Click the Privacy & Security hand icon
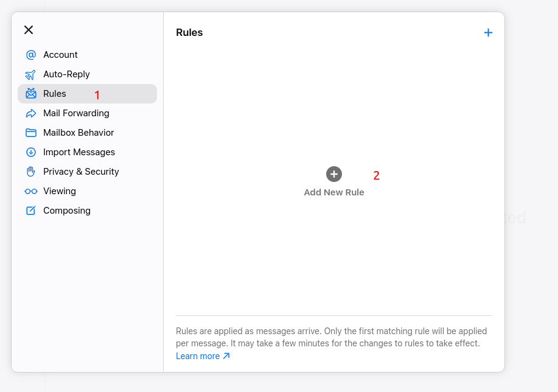 tap(31, 172)
